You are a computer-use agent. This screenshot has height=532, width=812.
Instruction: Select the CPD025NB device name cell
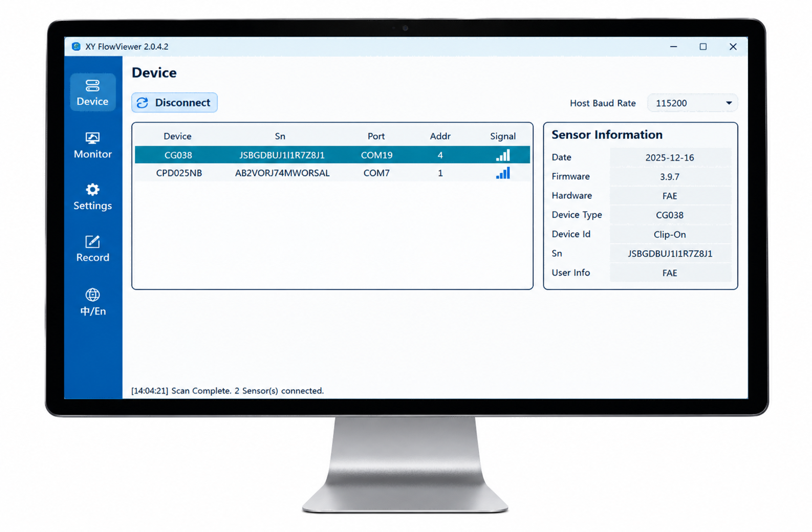179,173
